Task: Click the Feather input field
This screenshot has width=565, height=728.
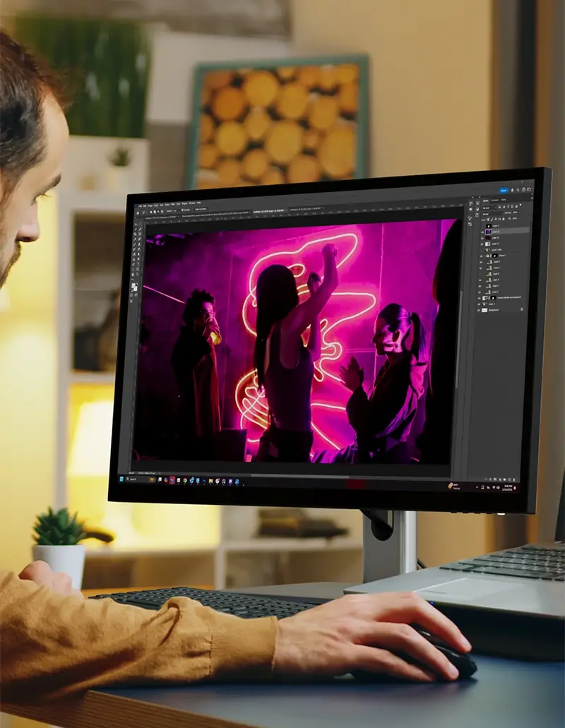Action: 175,211
